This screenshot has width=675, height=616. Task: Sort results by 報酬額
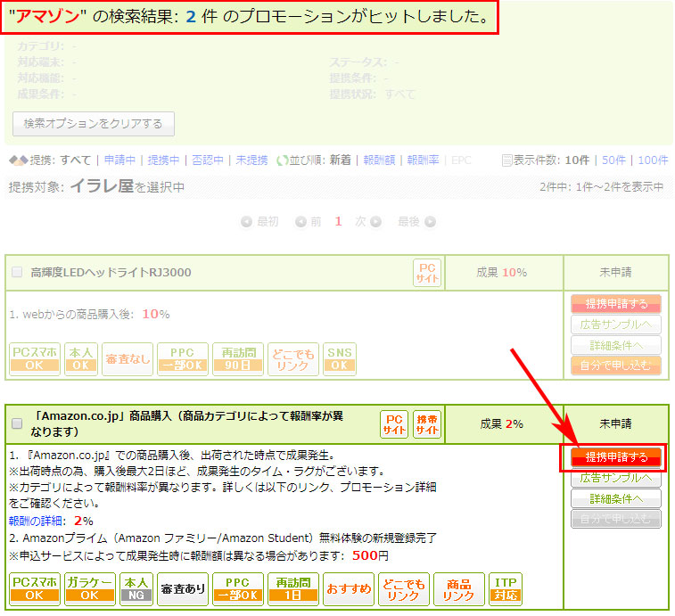pos(379,160)
